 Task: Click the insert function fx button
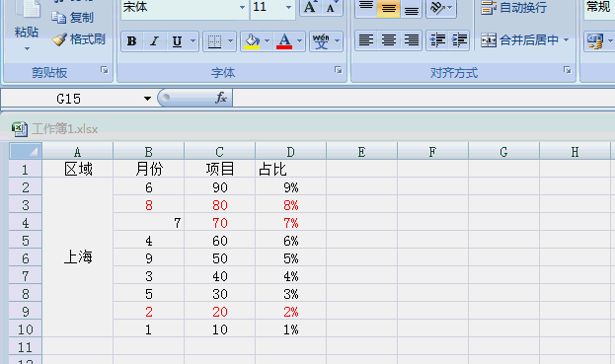coord(221,98)
